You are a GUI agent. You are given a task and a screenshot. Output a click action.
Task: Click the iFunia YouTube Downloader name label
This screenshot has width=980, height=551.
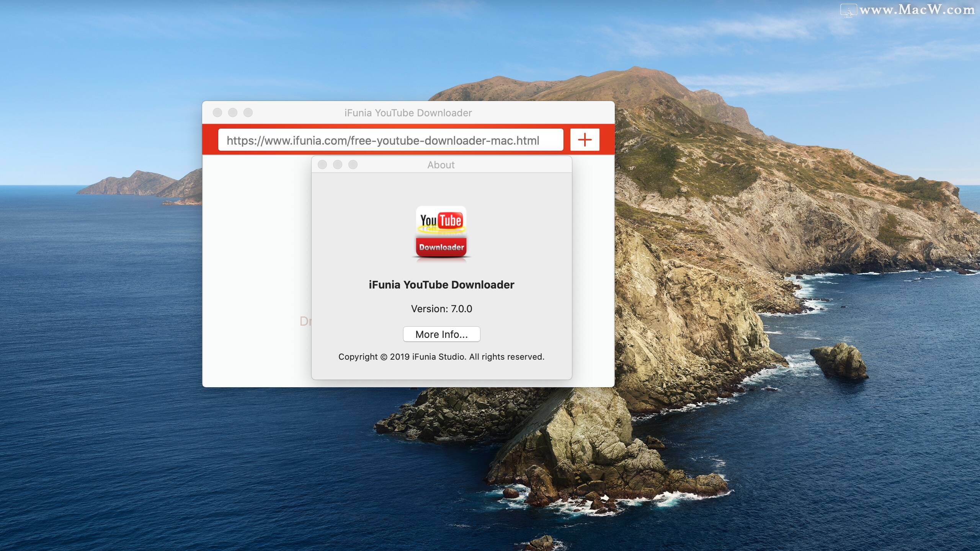(441, 284)
